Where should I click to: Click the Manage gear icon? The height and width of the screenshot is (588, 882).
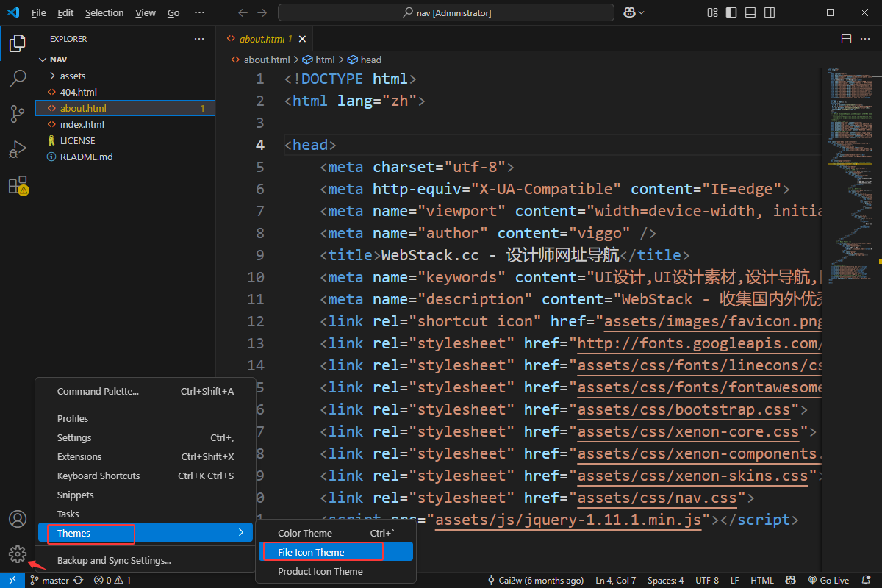(x=18, y=554)
